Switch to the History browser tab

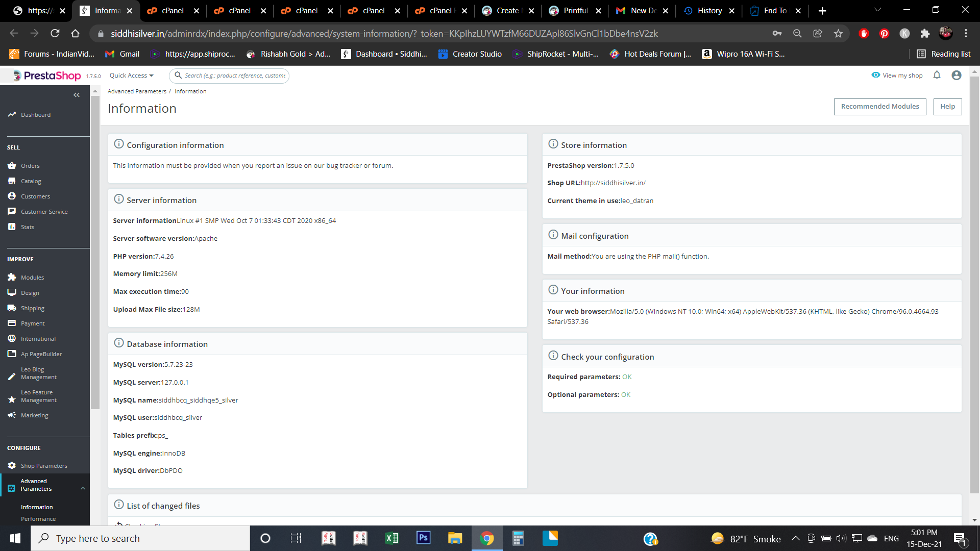tap(709, 11)
